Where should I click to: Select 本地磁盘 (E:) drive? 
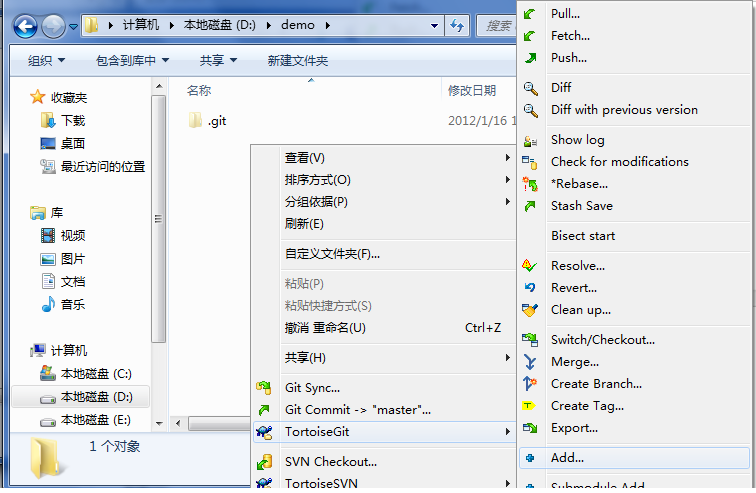pos(95,420)
